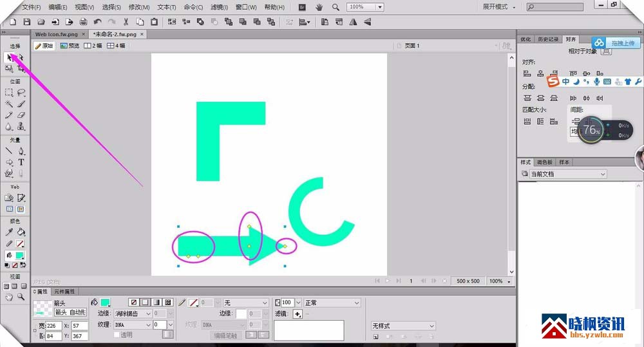Switch to 预览 preview view

[x=70, y=46]
